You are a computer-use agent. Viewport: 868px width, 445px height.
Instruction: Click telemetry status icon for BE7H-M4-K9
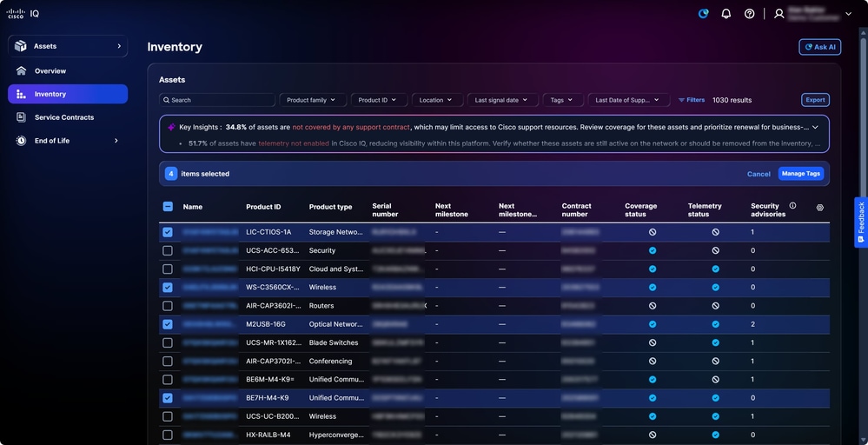click(x=715, y=398)
